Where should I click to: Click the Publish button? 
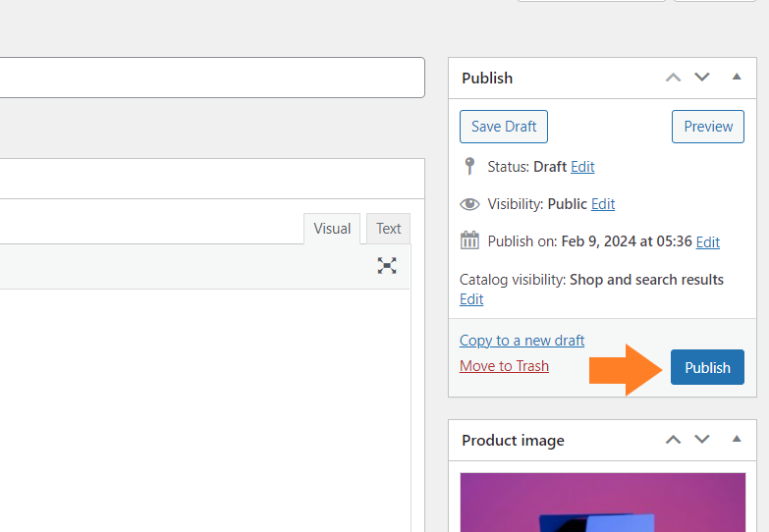coord(707,367)
